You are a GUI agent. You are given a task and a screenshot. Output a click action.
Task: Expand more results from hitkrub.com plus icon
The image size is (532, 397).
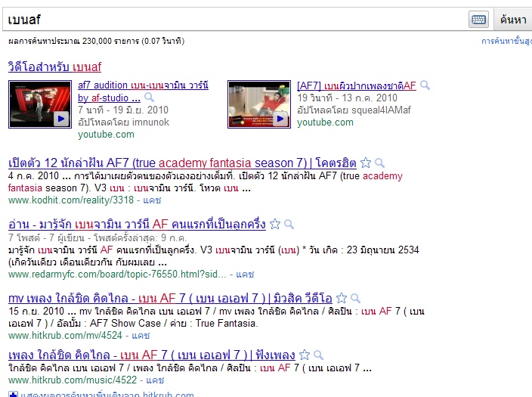(13, 395)
